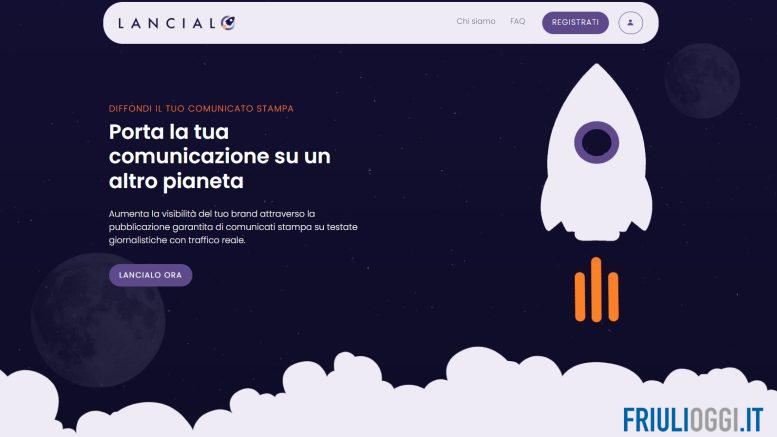Screen dimensions: 777x437
Task: Click the rocket's purple porthole window
Action: pyautogui.click(x=597, y=142)
